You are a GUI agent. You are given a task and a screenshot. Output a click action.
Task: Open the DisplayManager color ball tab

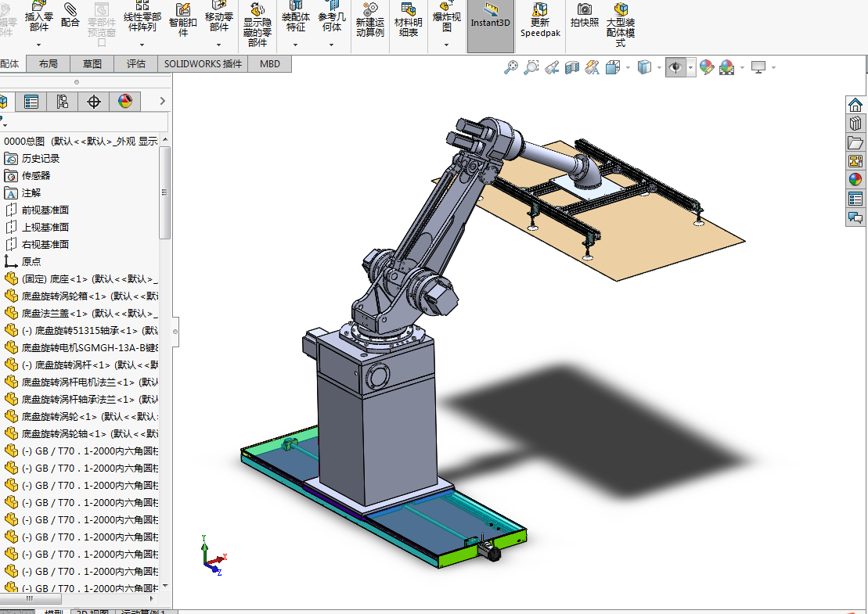click(125, 102)
